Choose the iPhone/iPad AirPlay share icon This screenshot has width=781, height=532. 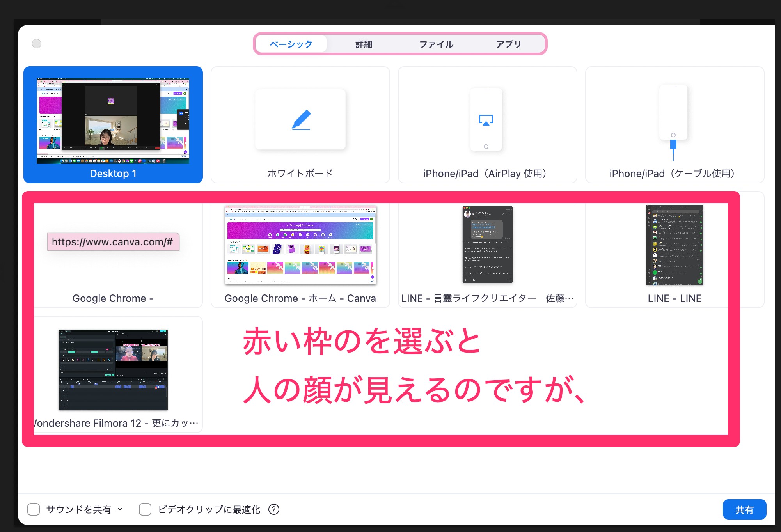pyautogui.click(x=486, y=120)
